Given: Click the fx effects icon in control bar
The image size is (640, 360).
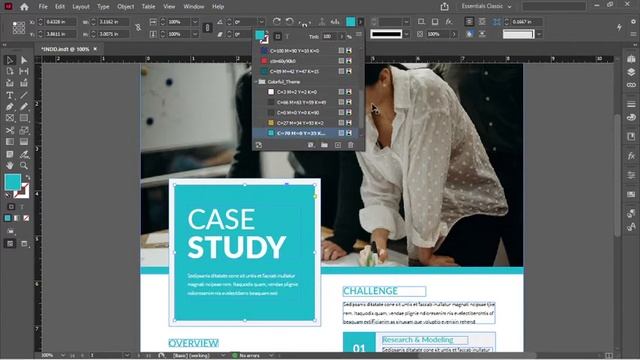Looking at the screenshot, I should click(449, 21).
